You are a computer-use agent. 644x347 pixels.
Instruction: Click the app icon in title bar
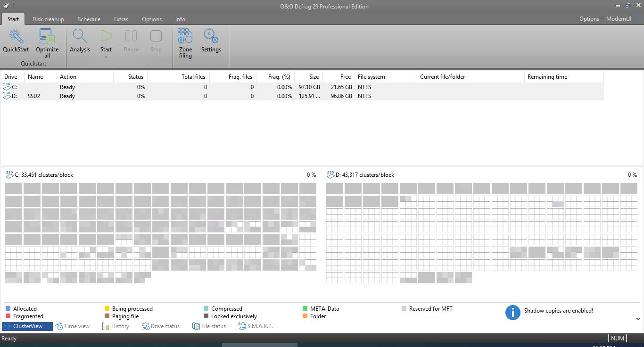coord(6,6)
